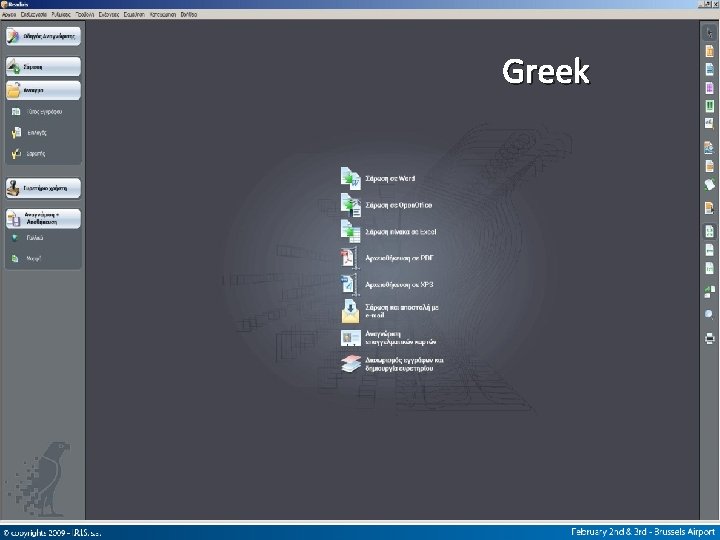The height and width of the screenshot is (540, 720).
Task: Open the Καταχώρηση menu
Action: [x=163, y=14]
